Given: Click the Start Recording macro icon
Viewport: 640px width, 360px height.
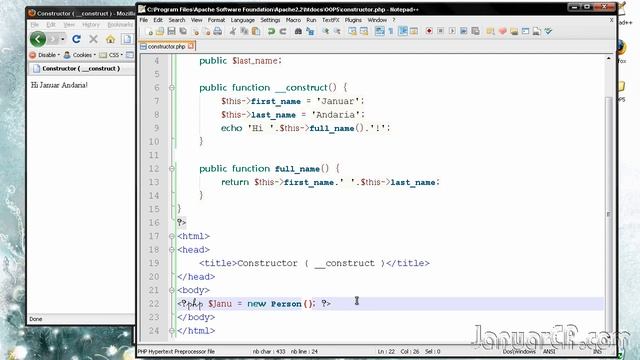Looking at the screenshot, I should point(429,31).
